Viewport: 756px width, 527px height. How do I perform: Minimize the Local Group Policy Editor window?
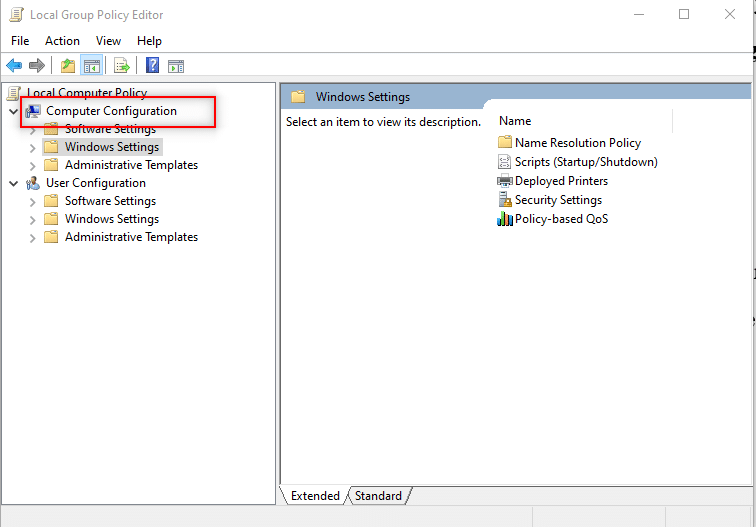click(x=639, y=14)
